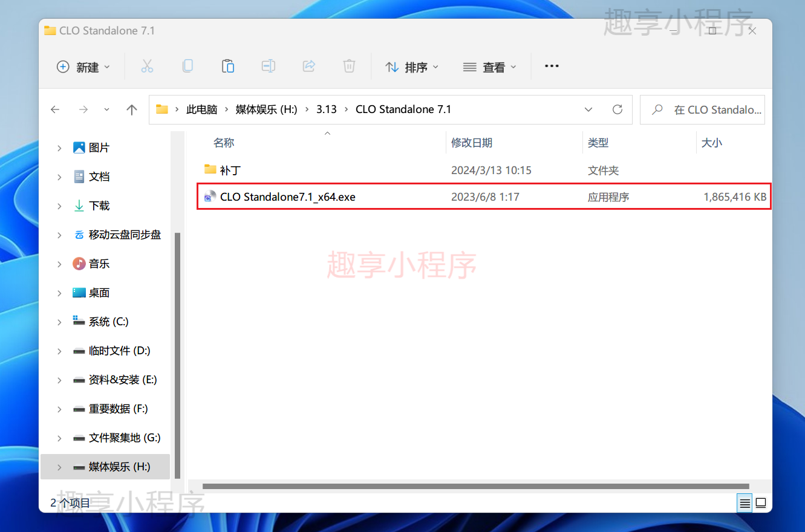Click the Delete trash icon
This screenshot has width=805, height=532.
point(349,66)
